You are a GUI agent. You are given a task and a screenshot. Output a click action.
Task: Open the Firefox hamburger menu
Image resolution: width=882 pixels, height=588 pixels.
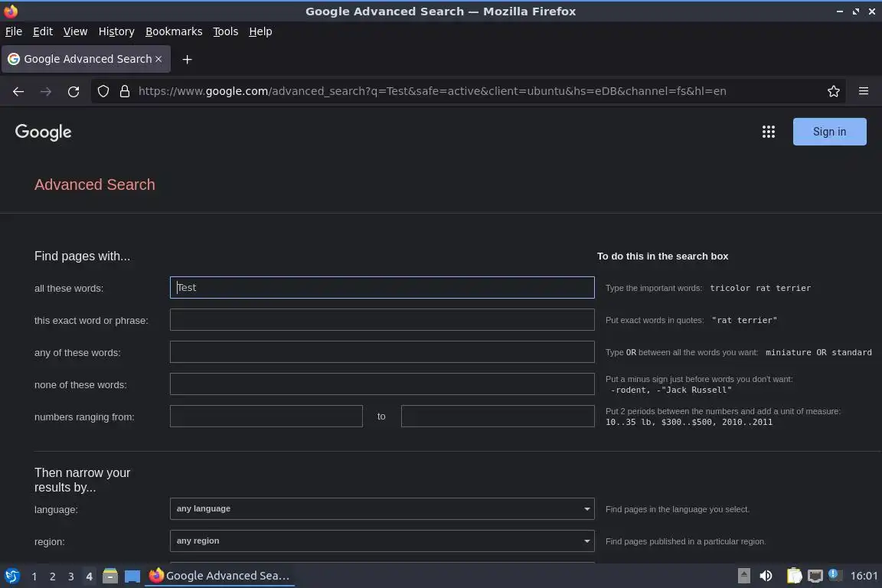pos(864,91)
